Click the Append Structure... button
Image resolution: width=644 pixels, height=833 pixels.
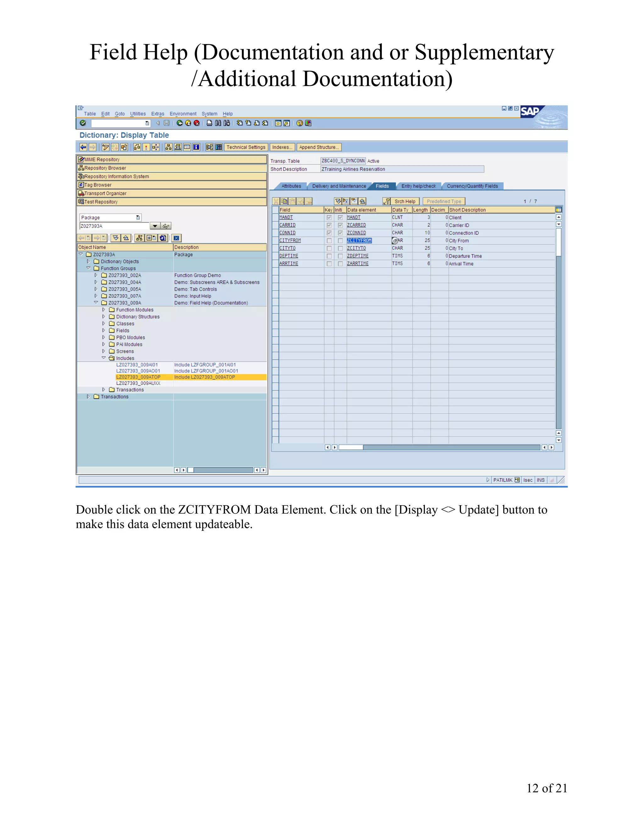(x=319, y=147)
